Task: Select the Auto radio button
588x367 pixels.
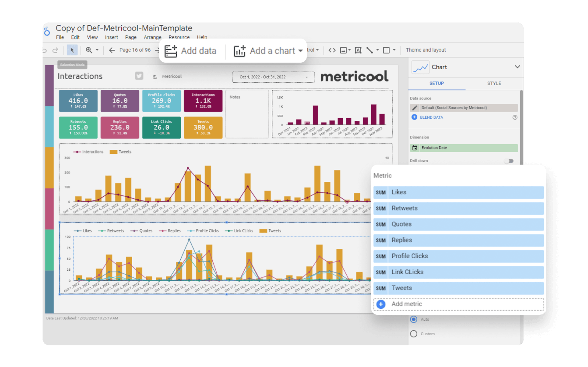Action: point(414,319)
